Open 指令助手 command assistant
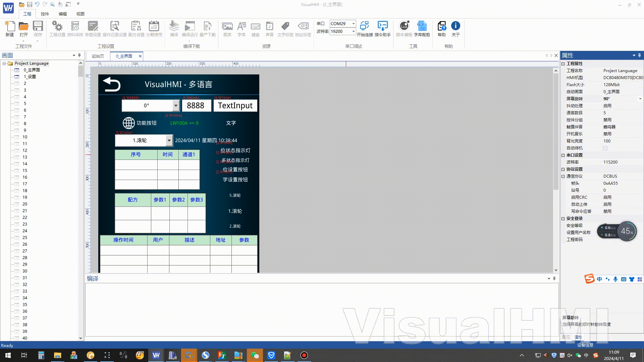Image resolution: width=644 pixels, height=362 pixels. [x=382, y=27]
